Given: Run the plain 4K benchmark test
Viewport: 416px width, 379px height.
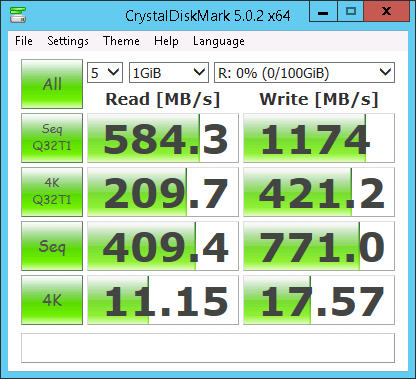Looking at the screenshot, I should (x=52, y=300).
